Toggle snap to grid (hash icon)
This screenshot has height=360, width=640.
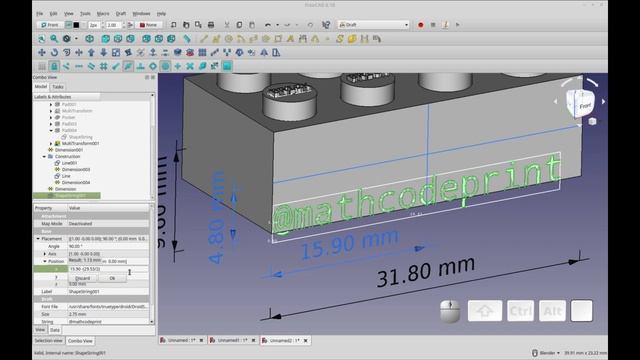(104, 66)
